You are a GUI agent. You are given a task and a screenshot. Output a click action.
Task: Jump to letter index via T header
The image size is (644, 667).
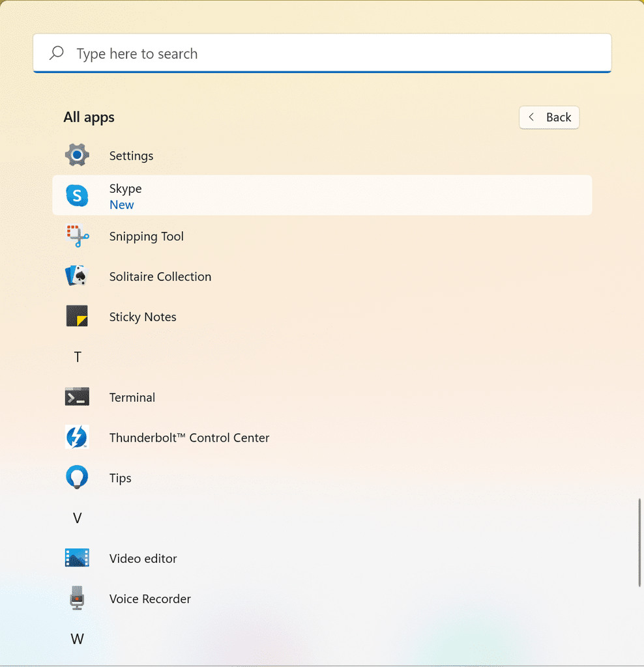pos(78,357)
